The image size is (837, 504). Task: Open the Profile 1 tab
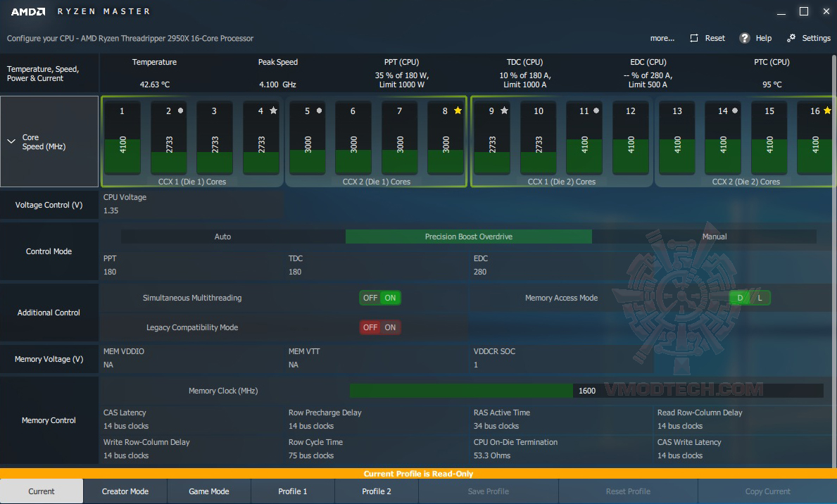pos(293,491)
